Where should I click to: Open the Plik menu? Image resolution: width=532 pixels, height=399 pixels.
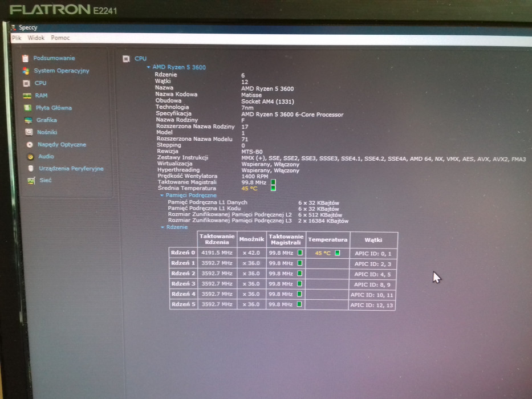17,38
